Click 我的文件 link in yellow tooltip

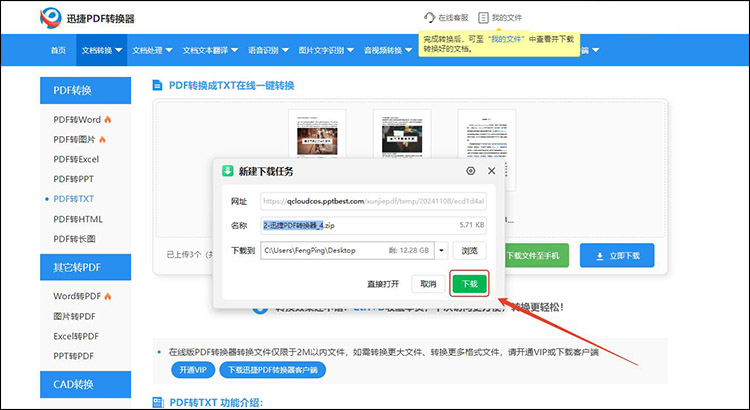click(x=506, y=39)
